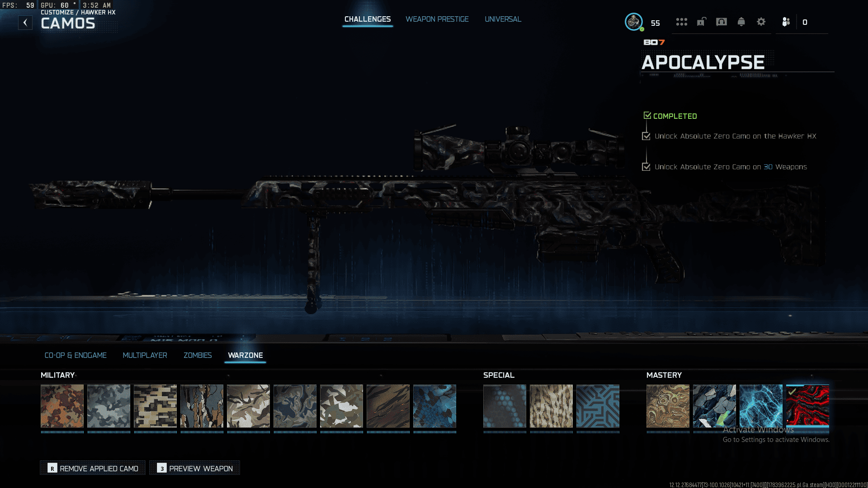Viewport: 868px width, 488px height.
Task: Select the Warzone camo category
Action: [x=245, y=356]
